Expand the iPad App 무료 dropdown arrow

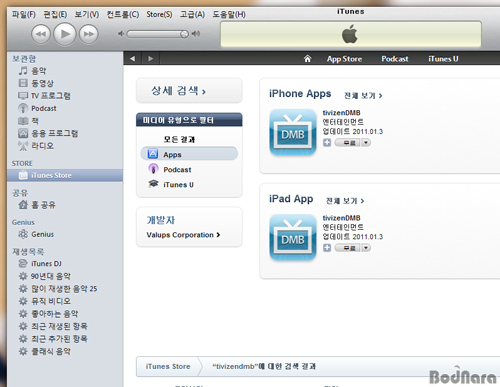click(366, 248)
